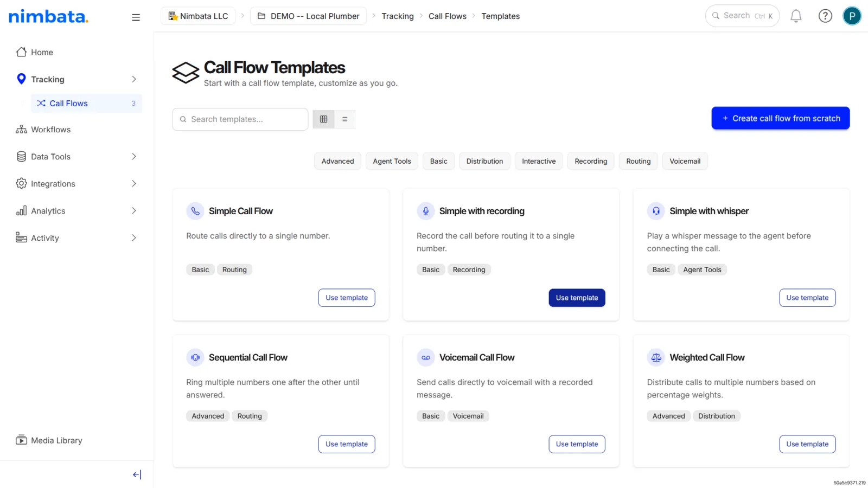Screen dimensions: 868x488
Task: Filter templates by Distribution tag
Action: [x=484, y=161]
